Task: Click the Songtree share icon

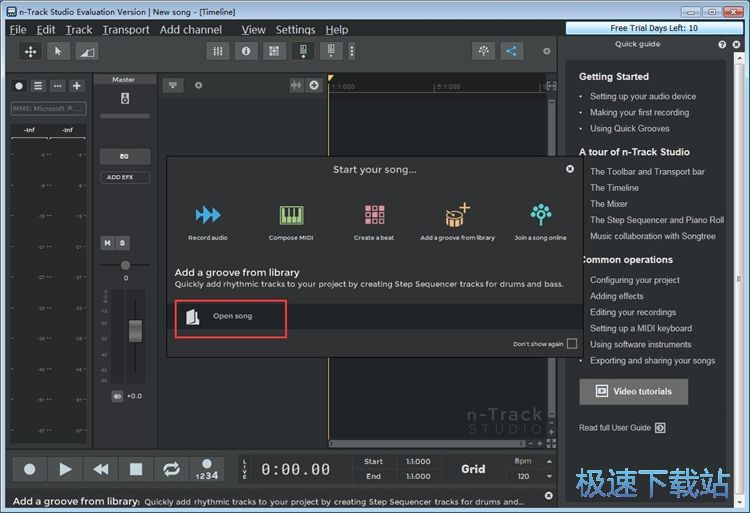Action: [x=511, y=51]
